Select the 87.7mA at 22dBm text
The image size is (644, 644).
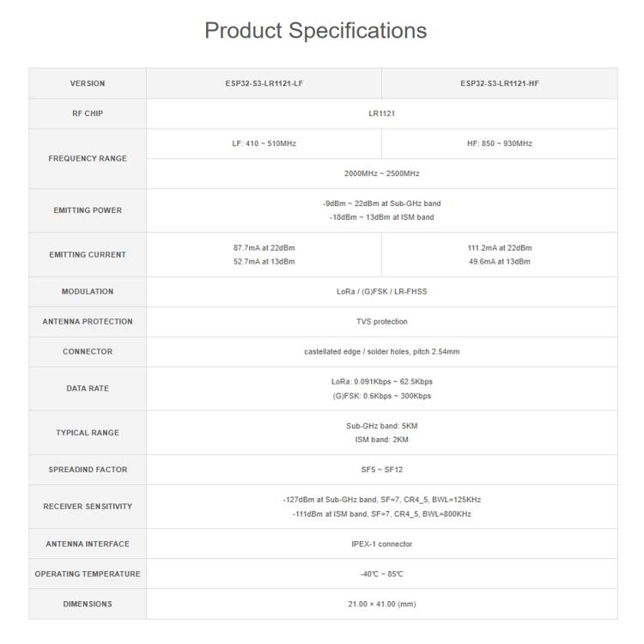(264, 247)
